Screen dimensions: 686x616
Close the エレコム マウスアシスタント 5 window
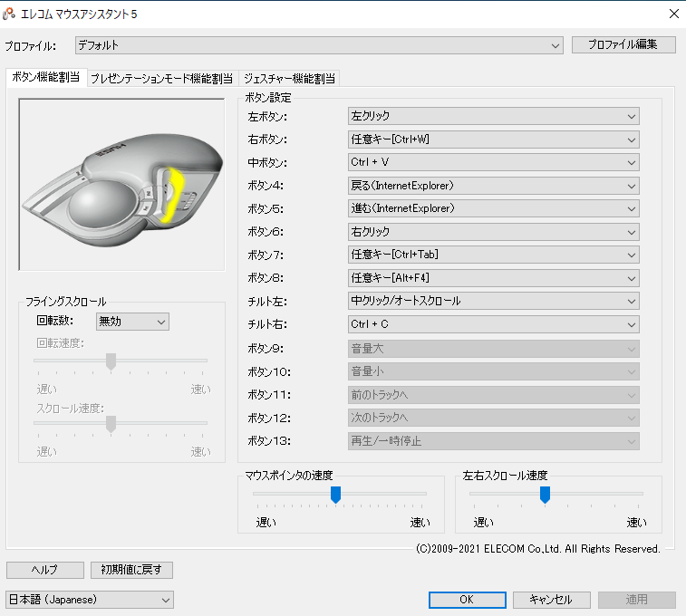tap(673, 14)
